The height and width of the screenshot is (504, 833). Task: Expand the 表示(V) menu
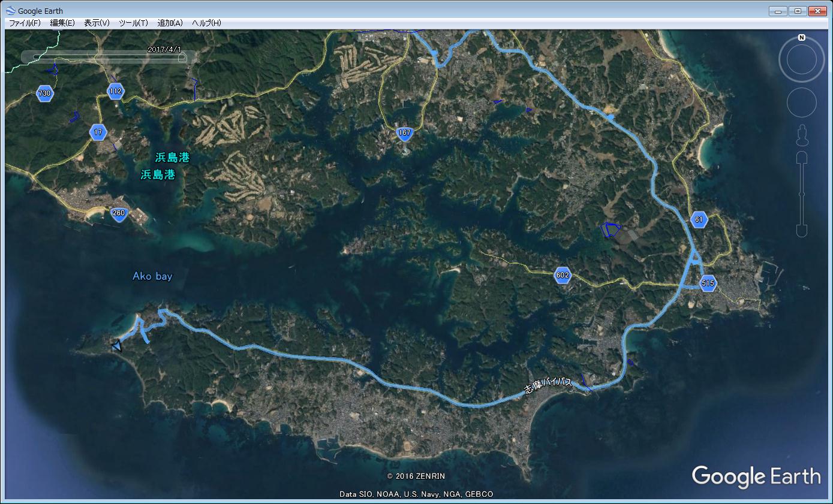tap(97, 23)
